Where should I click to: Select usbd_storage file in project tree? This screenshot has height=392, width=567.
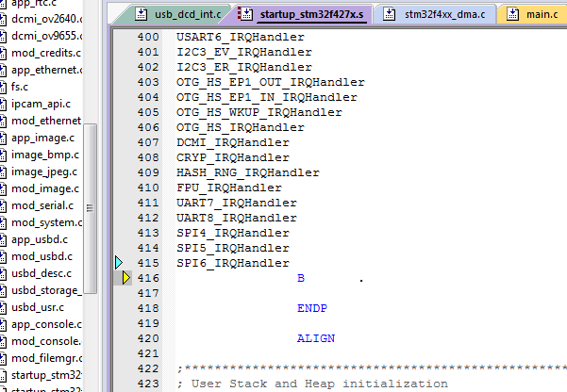point(46,290)
